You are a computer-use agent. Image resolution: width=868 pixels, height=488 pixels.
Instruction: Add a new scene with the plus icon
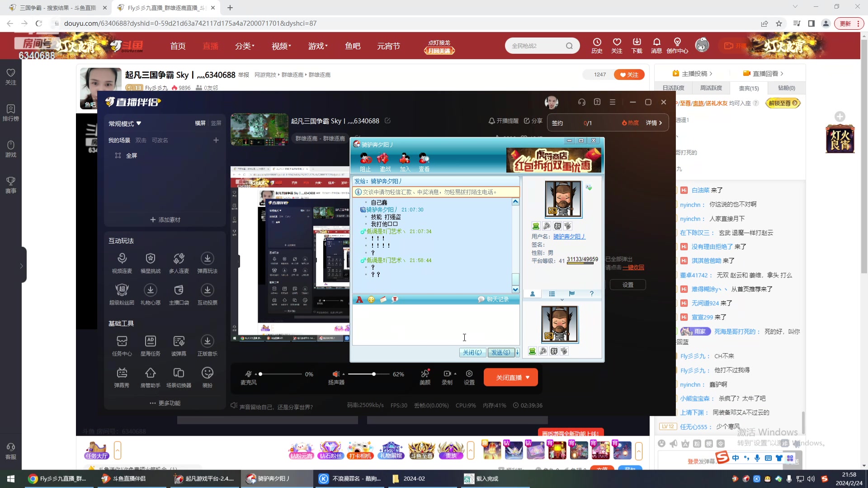[x=216, y=140]
